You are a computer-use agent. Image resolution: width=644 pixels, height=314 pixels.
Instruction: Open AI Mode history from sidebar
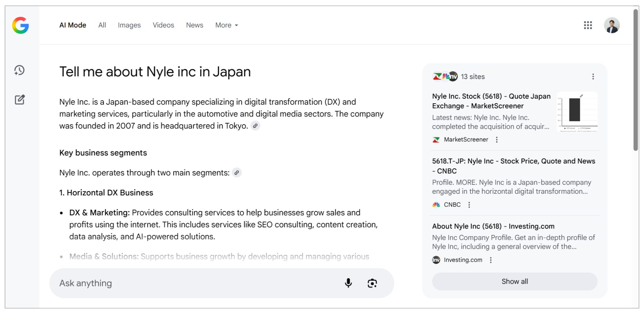pos(20,70)
